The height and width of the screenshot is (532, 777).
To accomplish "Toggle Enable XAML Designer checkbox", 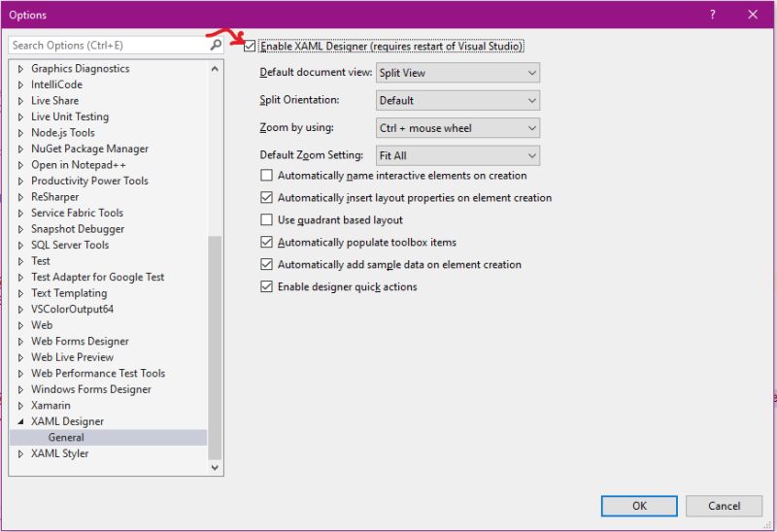I will tap(250, 46).
